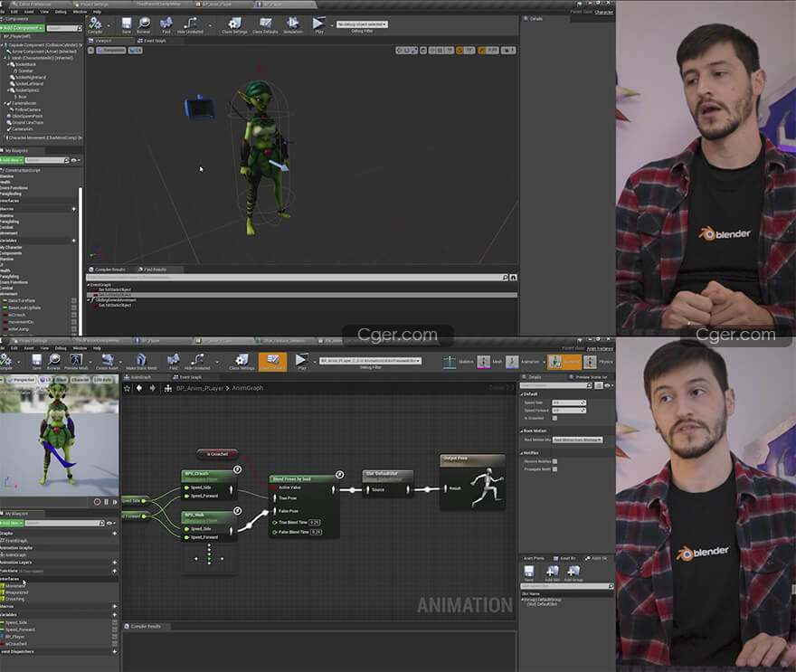Image resolution: width=796 pixels, height=672 pixels.
Task: Open Class Settings in the lower animation editor
Action: point(242,362)
